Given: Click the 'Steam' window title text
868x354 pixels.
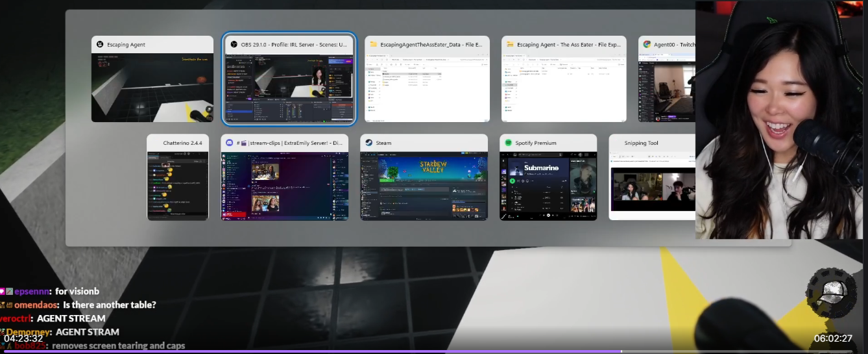Looking at the screenshot, I should tap(383, 143).
